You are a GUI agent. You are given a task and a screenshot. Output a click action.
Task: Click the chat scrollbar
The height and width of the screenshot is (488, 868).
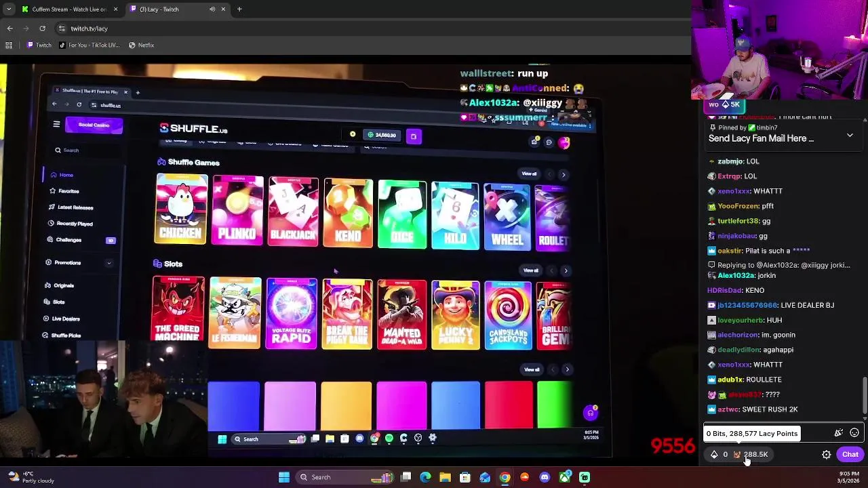[x=864, y=394]
